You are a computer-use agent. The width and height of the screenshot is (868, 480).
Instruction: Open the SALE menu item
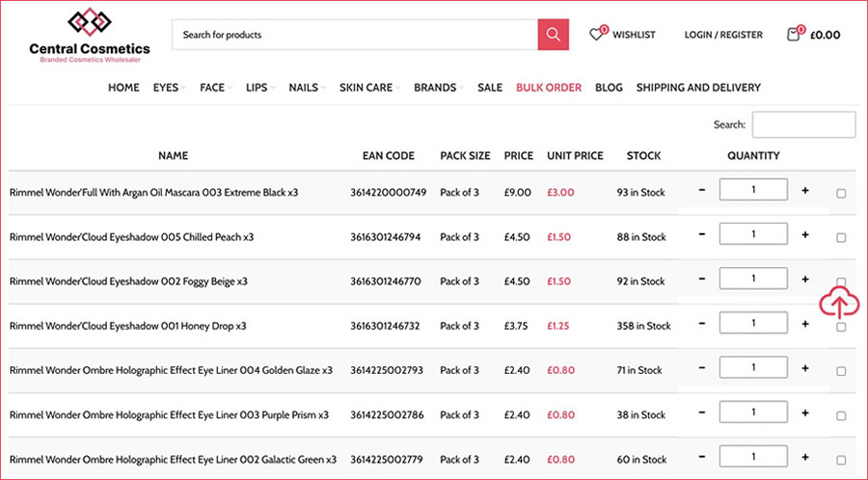pyautogui.click(x=490, y=88)
